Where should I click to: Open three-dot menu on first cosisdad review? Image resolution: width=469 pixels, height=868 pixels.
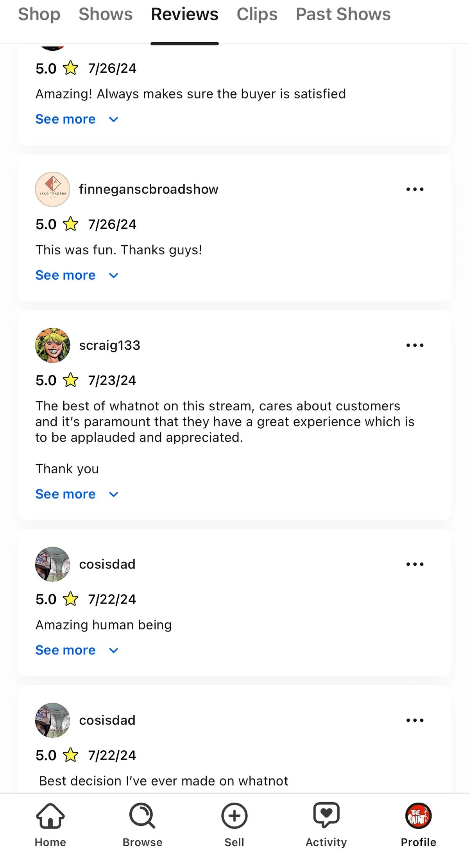click(x=415, y=564)
